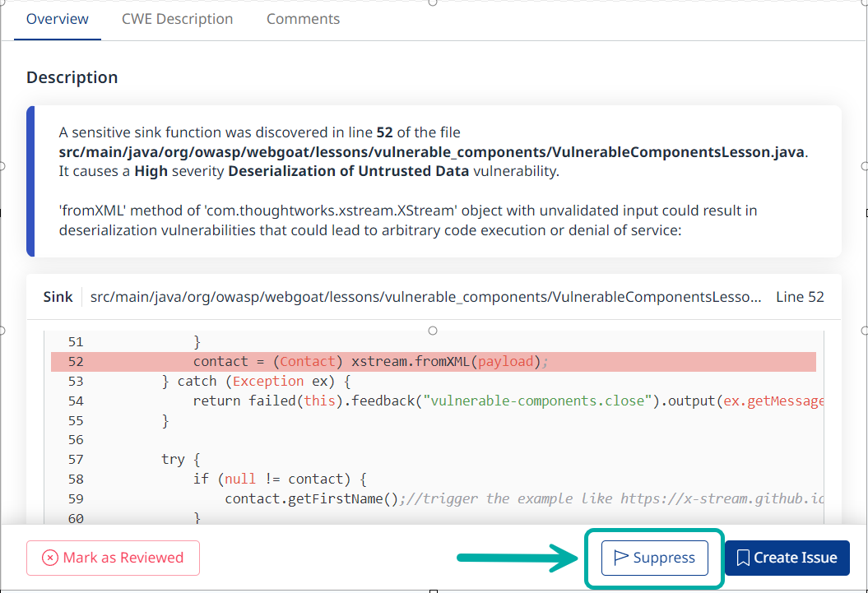Click the Sink label above the code
This screenshot has width=868, height=593.
tap(58, 297)
